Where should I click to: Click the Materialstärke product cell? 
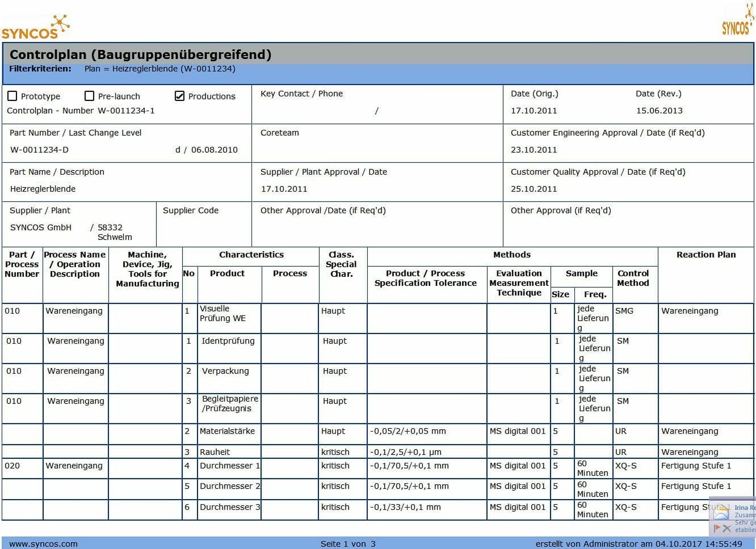(227, 431)
